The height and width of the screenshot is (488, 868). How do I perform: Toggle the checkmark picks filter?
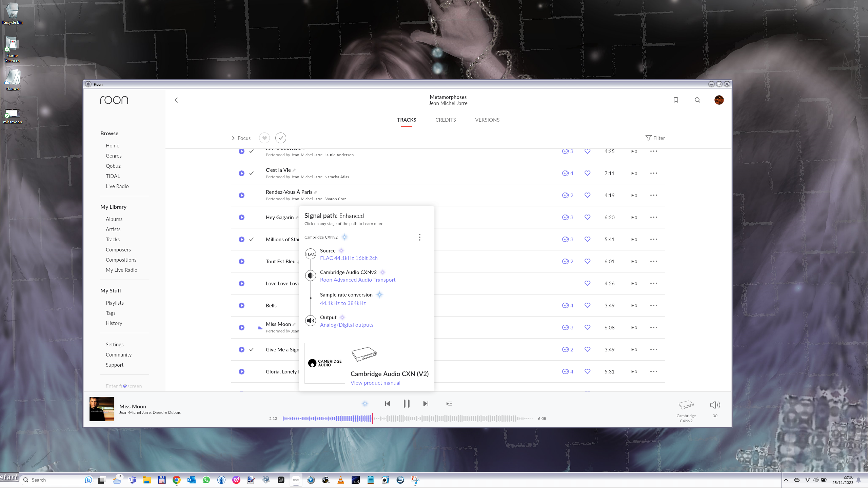click(x=281, y=138)
